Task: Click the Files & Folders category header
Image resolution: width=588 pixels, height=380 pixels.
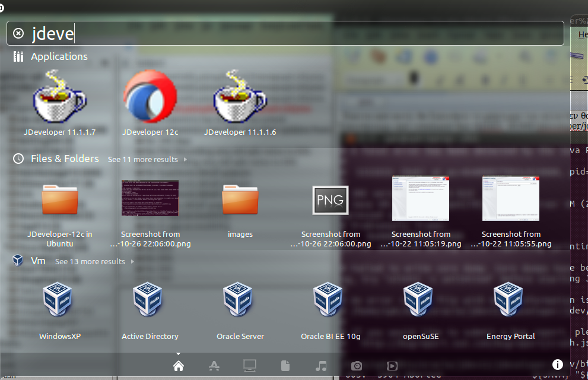Action: [65, 159]
